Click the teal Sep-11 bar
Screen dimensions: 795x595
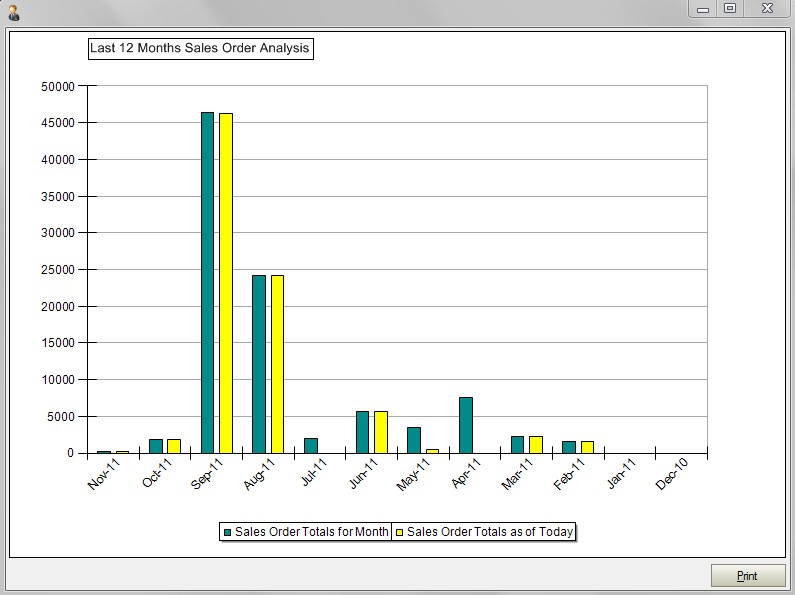click(207, 282)
